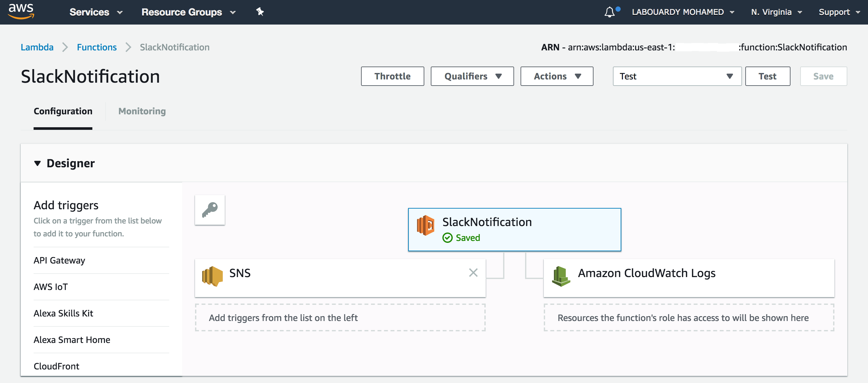Click the SlackNotification page title

tap(90, 77)
